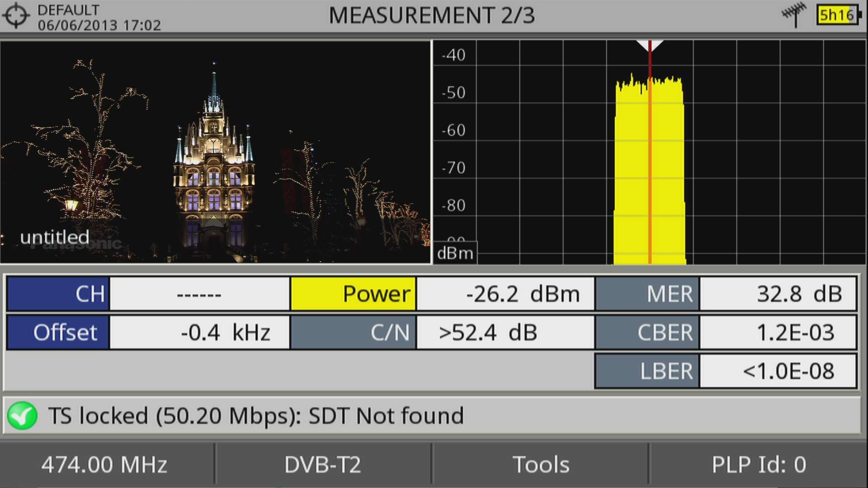Screen dimensions: 868x488
Task: Click the crosshair target icon
Action: (x=16, y=16)
